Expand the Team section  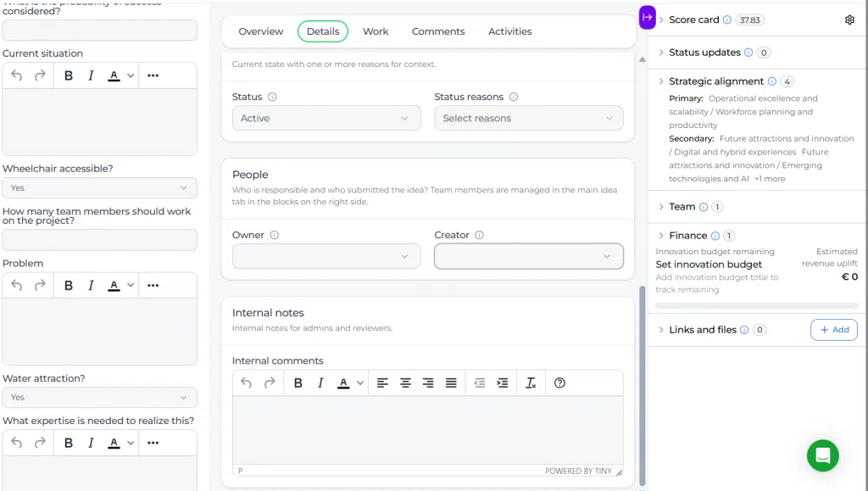click(661, 207)
